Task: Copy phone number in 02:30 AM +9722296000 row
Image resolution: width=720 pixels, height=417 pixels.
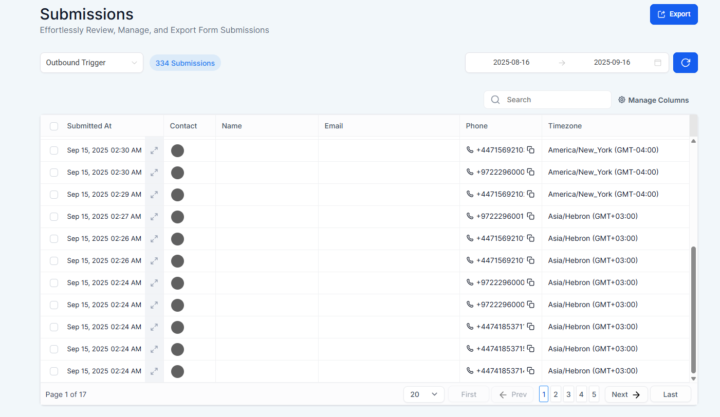Action: pos(531,172)
